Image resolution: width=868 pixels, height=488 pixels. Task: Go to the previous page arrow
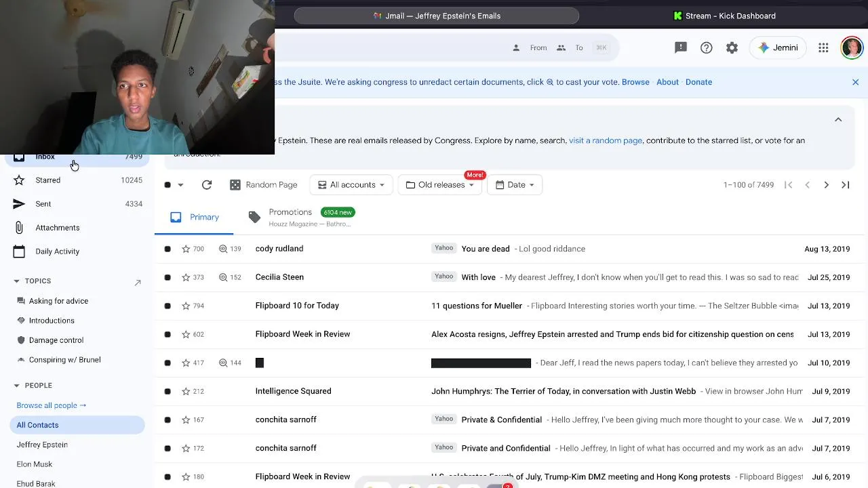click(x=807, y=184)
